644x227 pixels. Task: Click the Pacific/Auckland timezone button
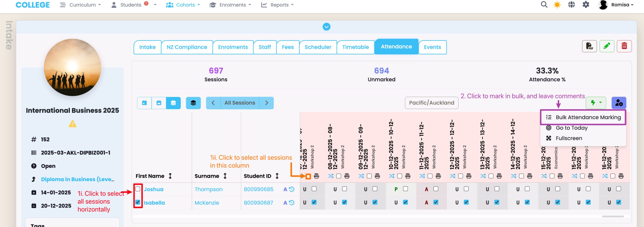(431, 103)
